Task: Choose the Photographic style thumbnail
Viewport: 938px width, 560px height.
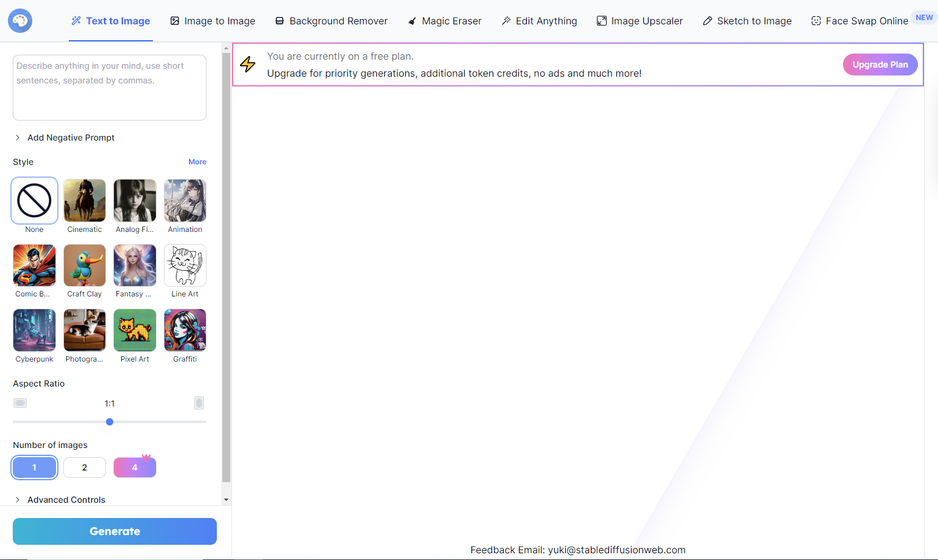Action: [85, 330]
